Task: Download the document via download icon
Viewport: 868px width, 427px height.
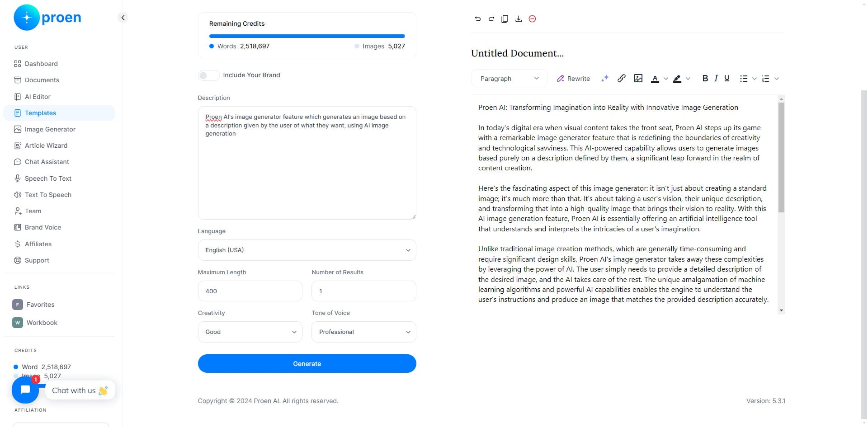Action: (x=519, y=19)
